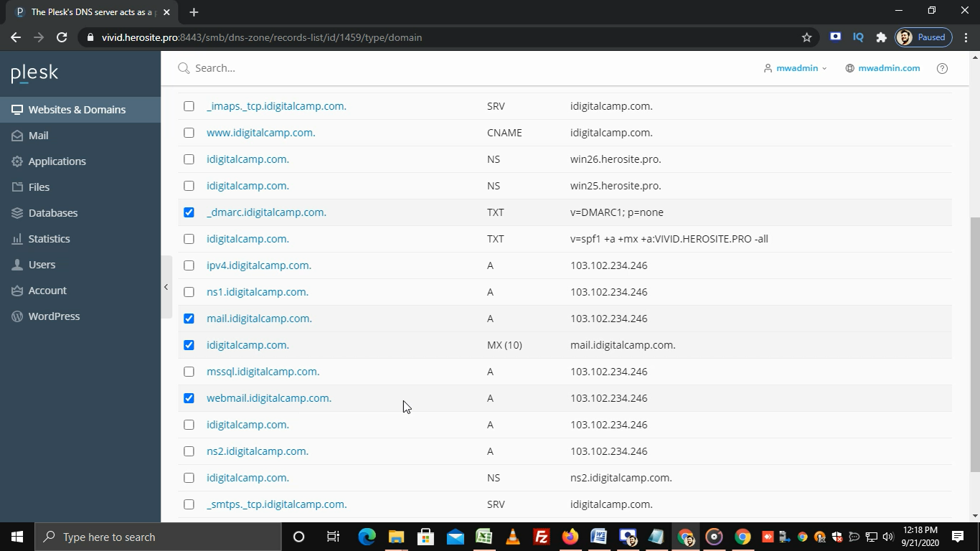
Task: Open the Extensions puzzle piece icon
Action: point(881,37)
